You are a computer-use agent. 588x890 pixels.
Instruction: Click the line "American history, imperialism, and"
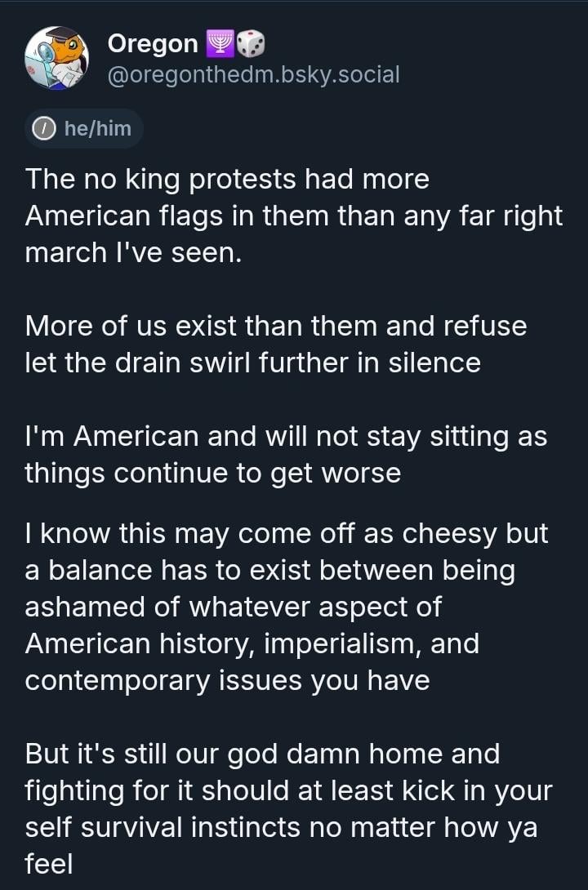tap(252, 643)
